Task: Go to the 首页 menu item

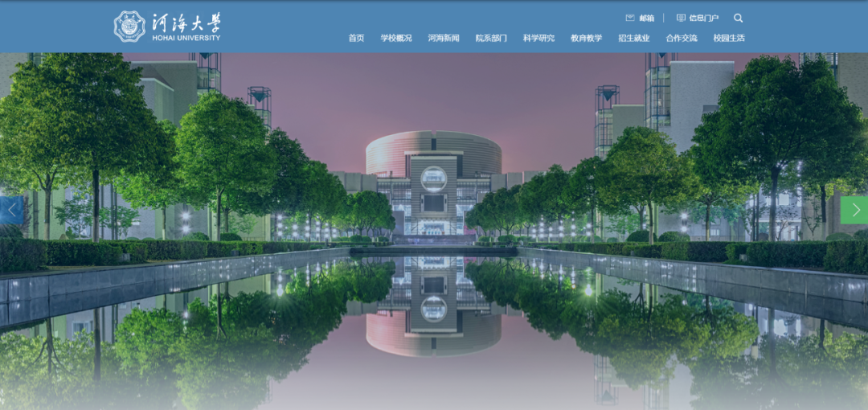Action: click(x=357, y=39)
